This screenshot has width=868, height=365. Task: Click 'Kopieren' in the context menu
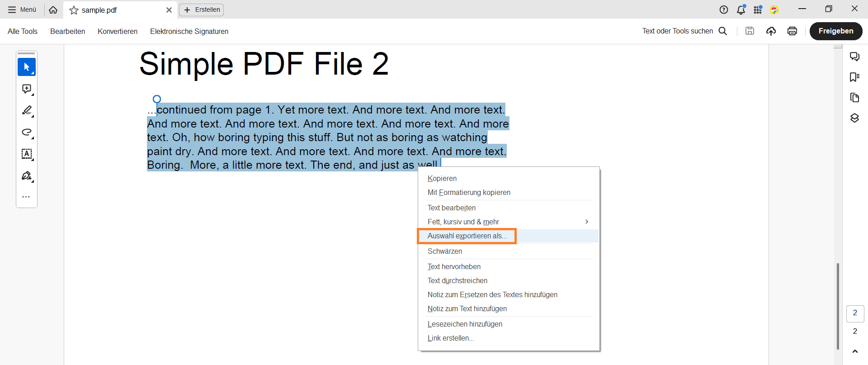tap(442, 179)
